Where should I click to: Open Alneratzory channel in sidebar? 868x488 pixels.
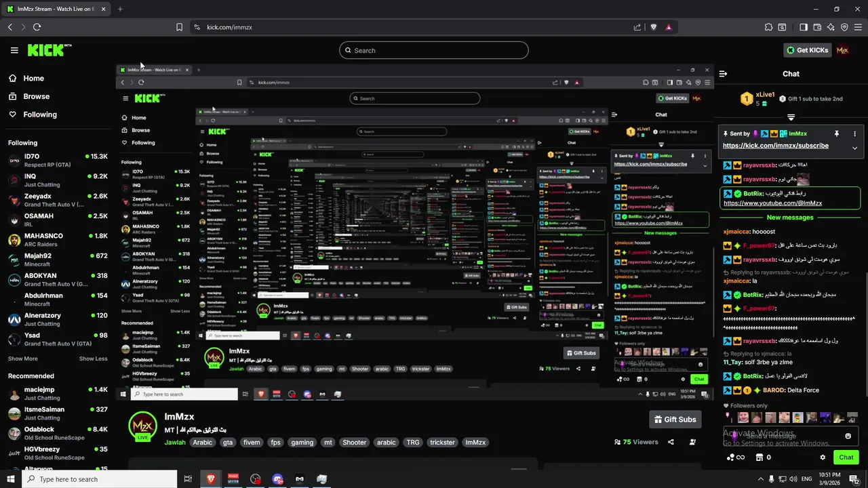58,319
